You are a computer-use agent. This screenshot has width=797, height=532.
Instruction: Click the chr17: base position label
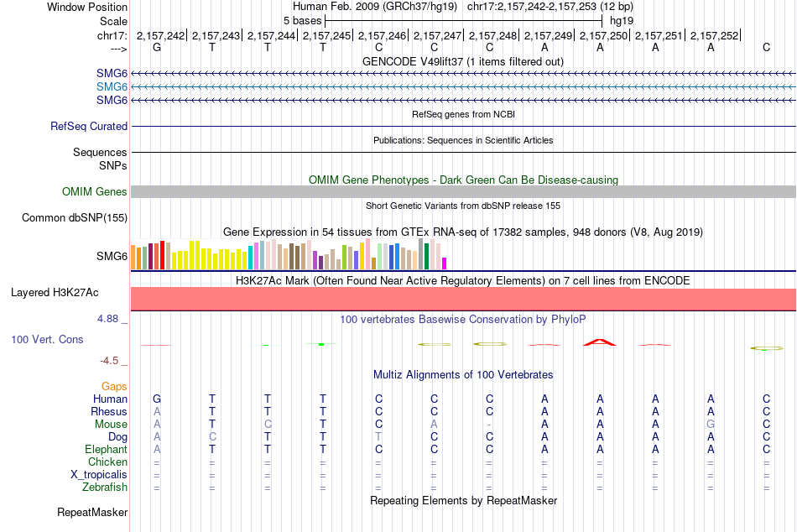point(112,35)
